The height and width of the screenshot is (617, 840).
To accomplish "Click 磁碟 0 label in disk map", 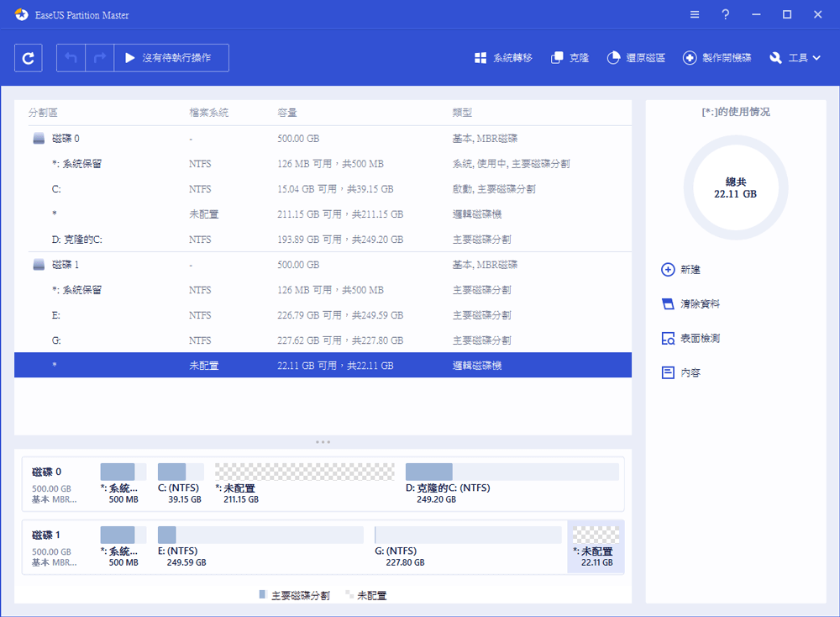I will [x=46, y=472].
